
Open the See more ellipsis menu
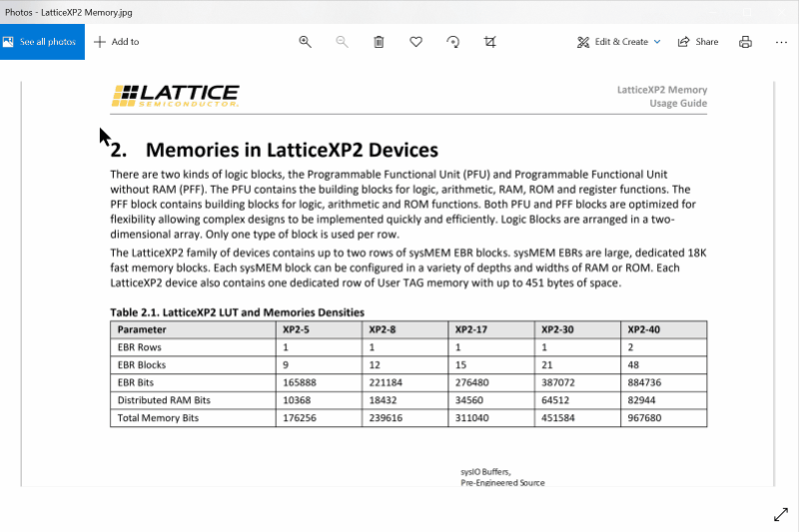point(781,42)
